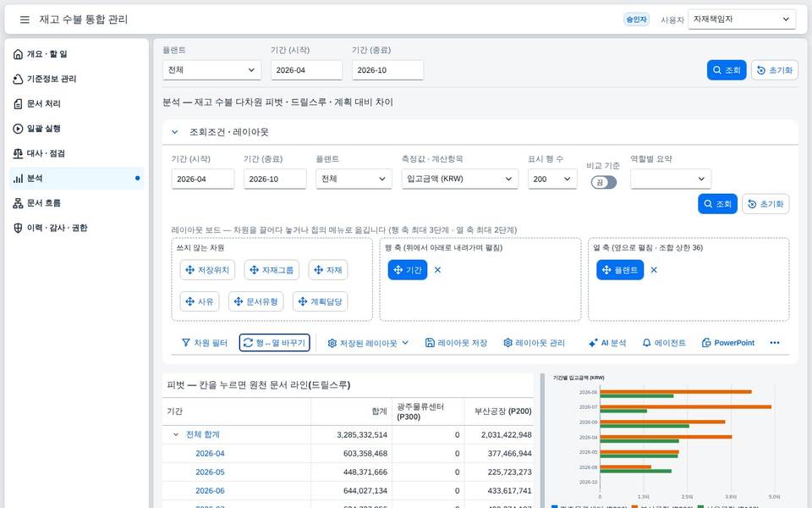Open the 2026-04 period link
Viewport: 812px width, 508px height.
pos(211,454)
